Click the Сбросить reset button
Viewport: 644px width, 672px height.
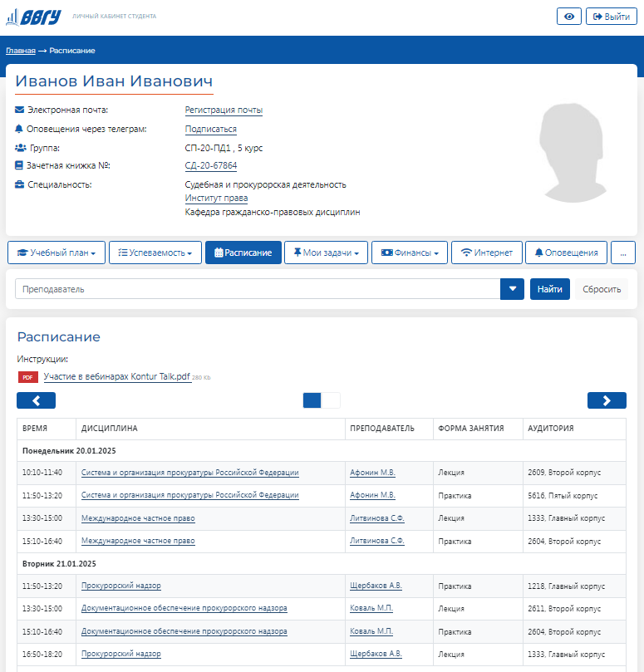click(602, 289)
